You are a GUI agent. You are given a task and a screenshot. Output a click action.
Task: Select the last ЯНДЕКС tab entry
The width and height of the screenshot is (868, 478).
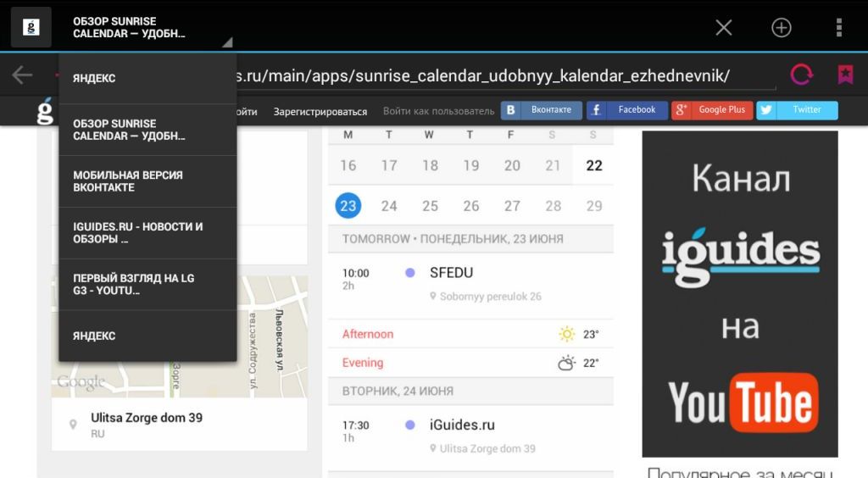[x=147, y=336]
